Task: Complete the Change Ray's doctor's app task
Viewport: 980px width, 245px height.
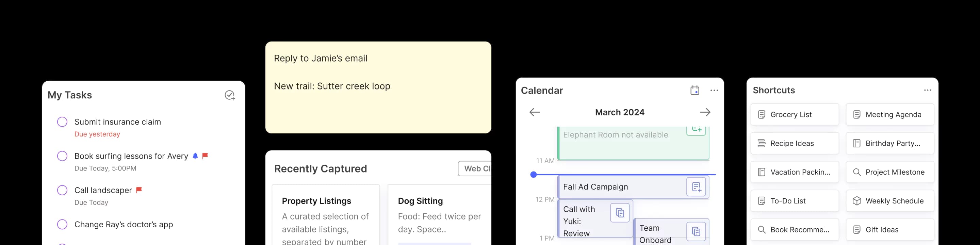Action: pyautogui.click(x=62, y=225)
